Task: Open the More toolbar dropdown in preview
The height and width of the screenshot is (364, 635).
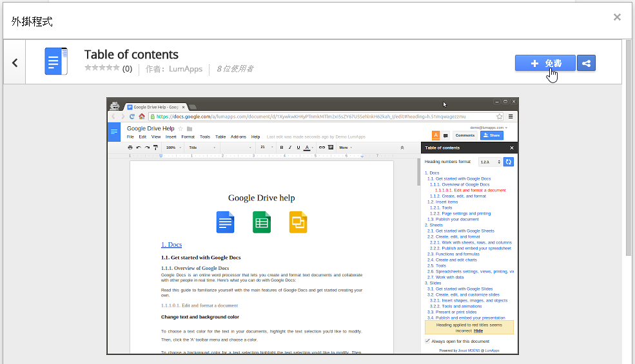Action: click(346, 148)
